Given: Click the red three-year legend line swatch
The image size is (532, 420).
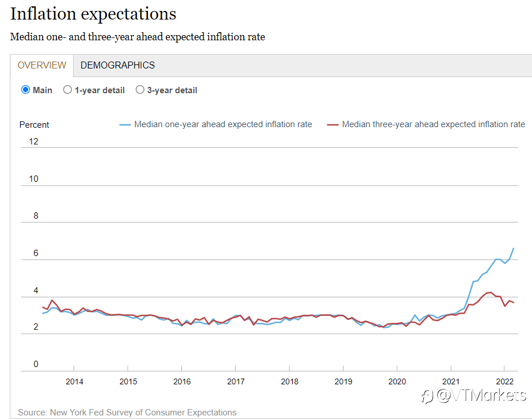Looking at the screenshot, I should (x=332, y=125).
